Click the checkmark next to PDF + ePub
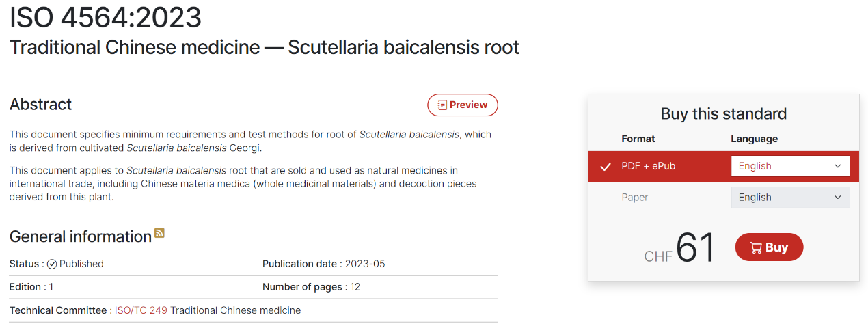The image size is (868, 326). [x=605, y=167]
